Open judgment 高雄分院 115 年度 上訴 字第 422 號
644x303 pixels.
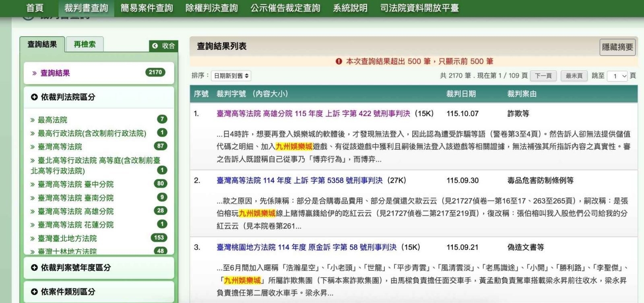click(313, 114)
